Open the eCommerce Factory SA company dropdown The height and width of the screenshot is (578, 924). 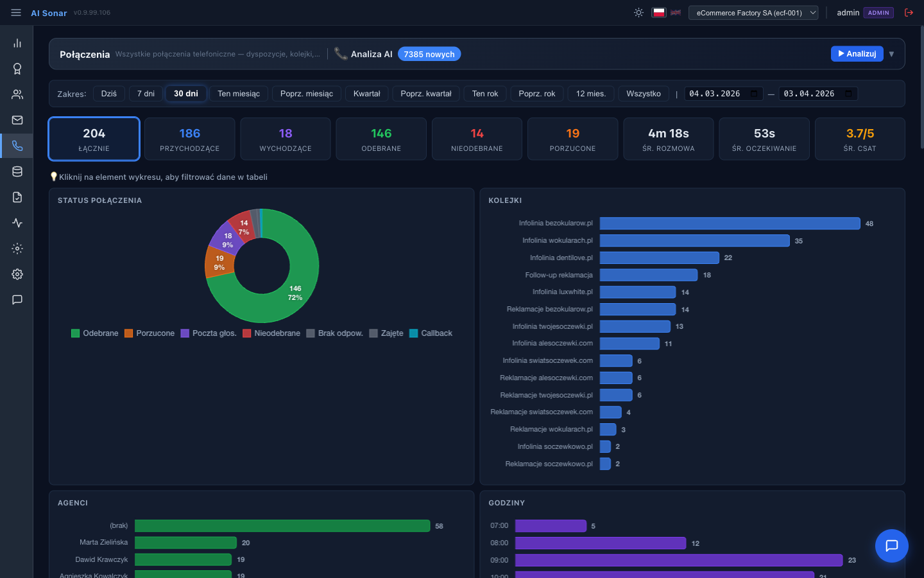point(753,12)
